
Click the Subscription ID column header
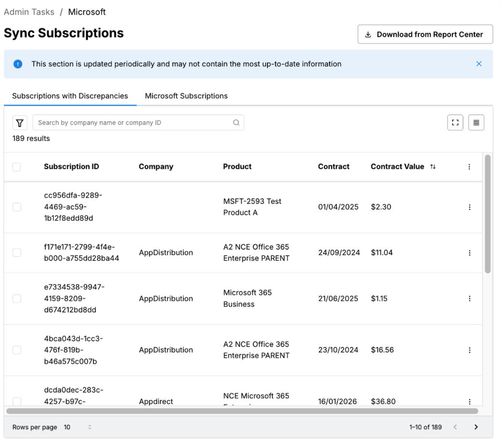pos(71,167)
